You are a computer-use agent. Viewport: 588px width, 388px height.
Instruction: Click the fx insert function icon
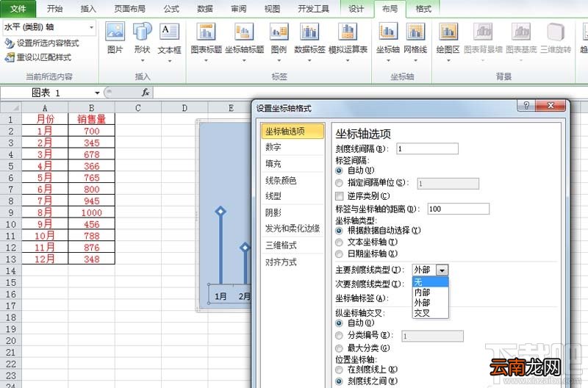point(145,92)
